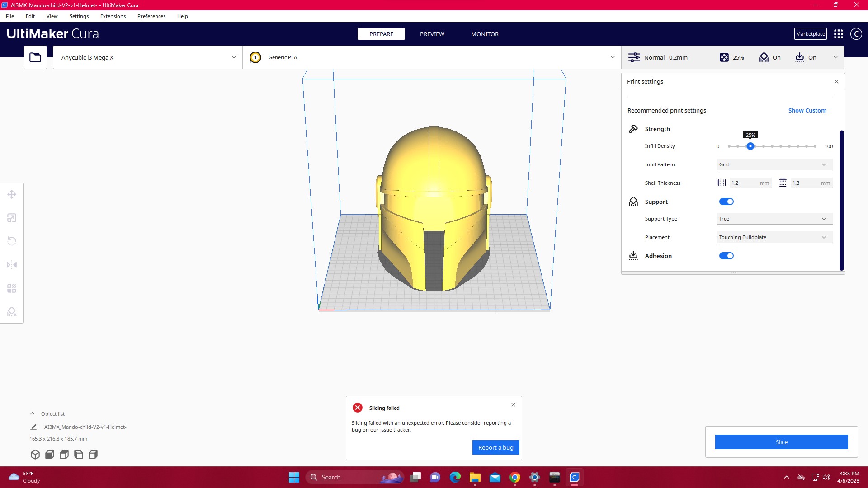This screenshot has height=488, width=868.
Task: Adjust the Infill Density slider
Action: [x=751, y=146]
